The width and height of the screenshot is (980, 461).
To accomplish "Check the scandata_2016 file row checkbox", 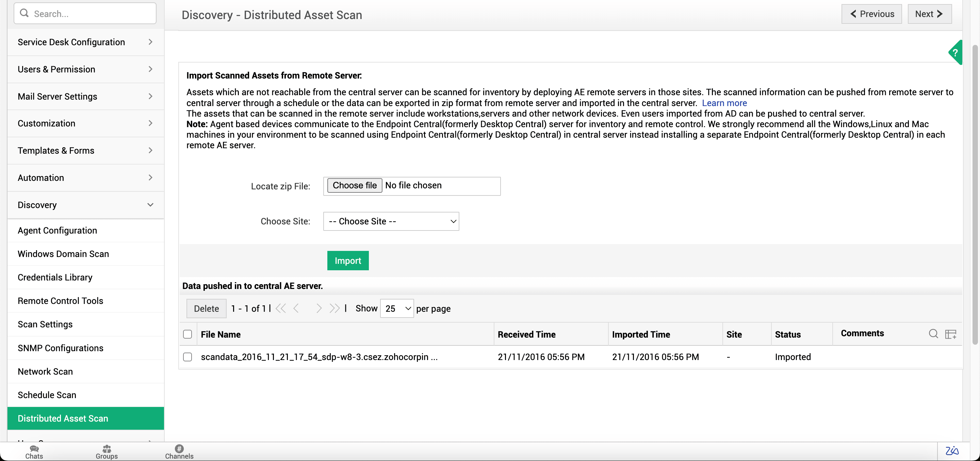I will click(187, 357).
